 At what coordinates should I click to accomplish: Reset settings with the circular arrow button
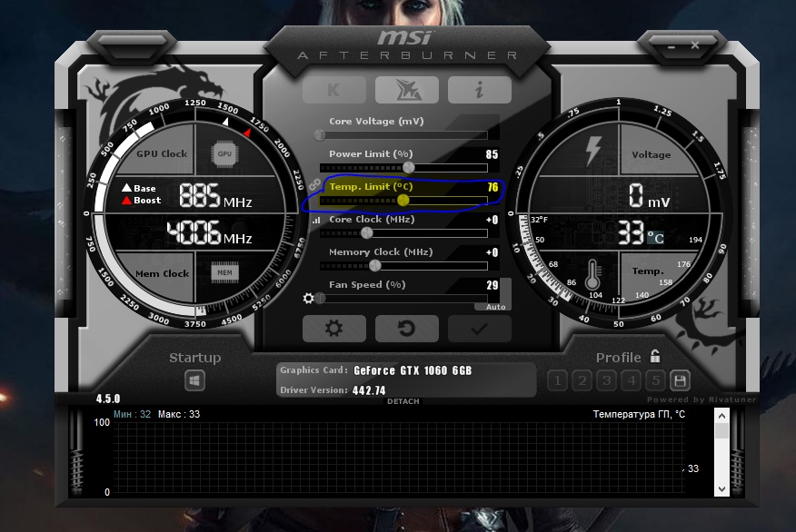(406, 329)
